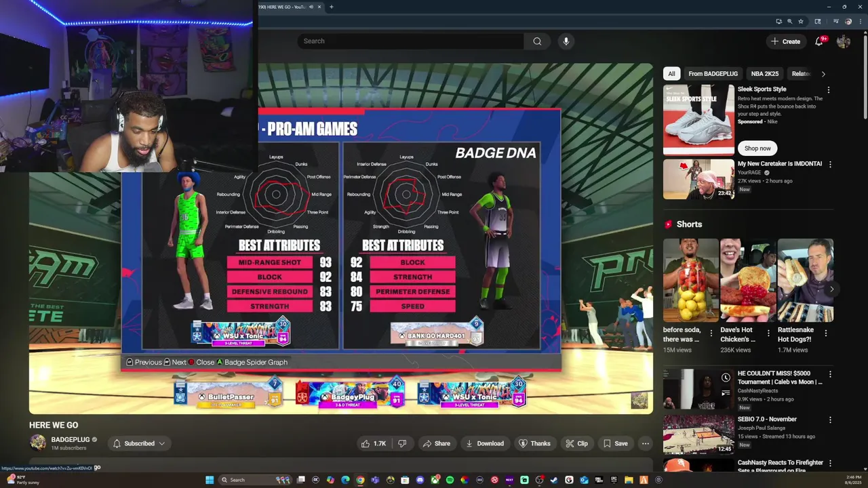
Task: Open HE COULDN'T MISS $5000 Tournament thumbnail
Action: tap(698, 389)
